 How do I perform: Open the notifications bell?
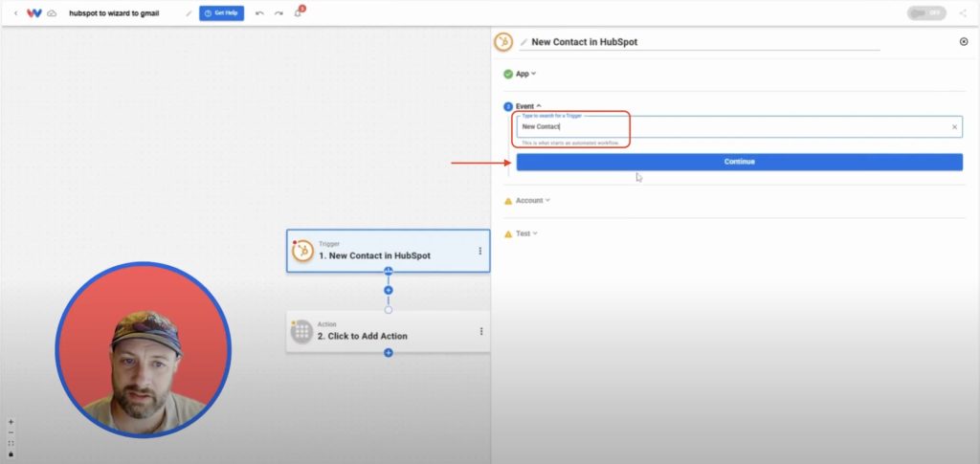(x=299, y=12)
